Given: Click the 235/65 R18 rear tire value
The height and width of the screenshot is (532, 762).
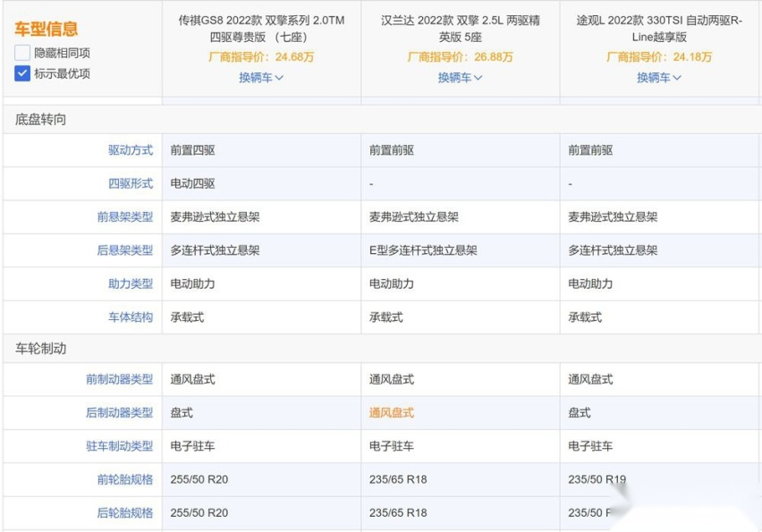Looking at the screenshot, I should [398, 513].
